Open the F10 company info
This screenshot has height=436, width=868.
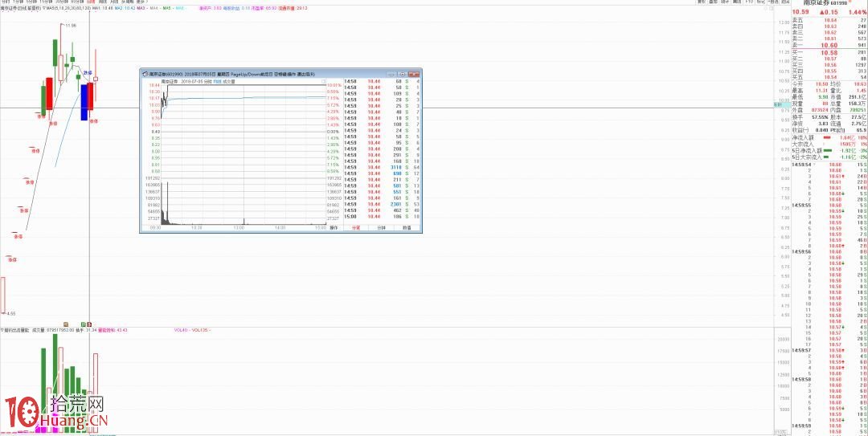pyautogui.click(x=750, y=2)
